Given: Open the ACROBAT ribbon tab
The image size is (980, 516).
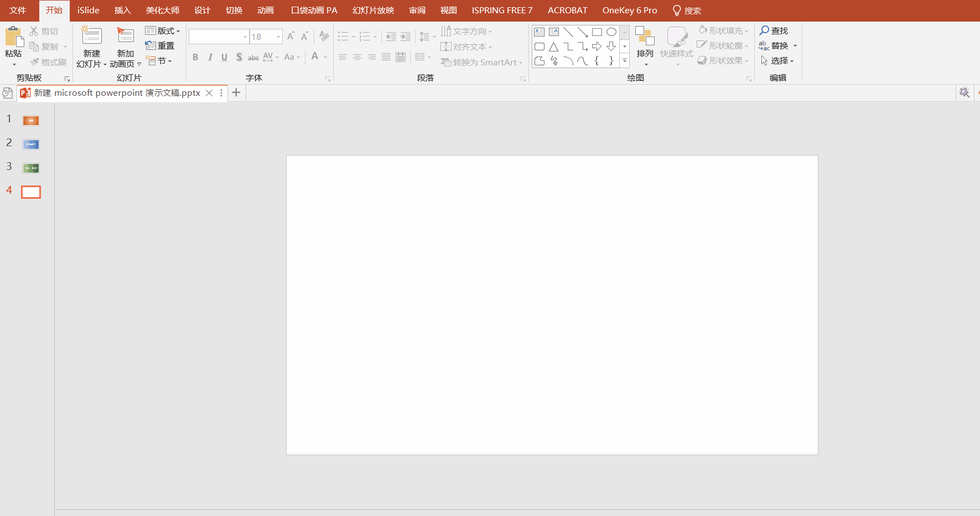Looking at the screenshot, I should pos(568,11).
